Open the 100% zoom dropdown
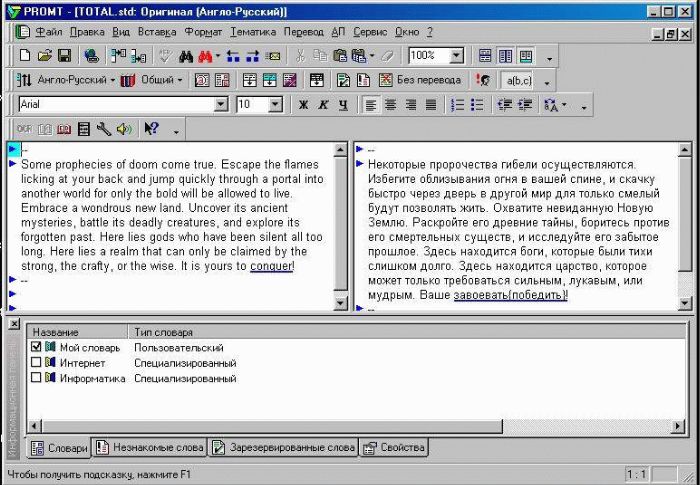700x485 pixels. tap(456, 56)
